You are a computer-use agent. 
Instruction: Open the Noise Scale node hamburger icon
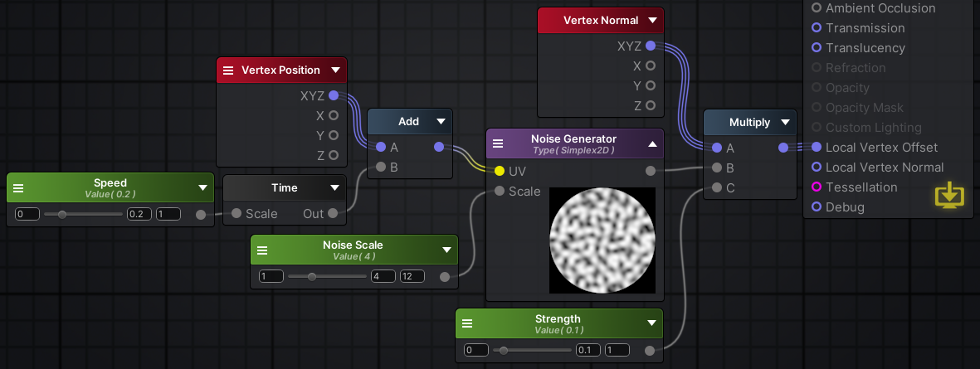click(262, 250)
